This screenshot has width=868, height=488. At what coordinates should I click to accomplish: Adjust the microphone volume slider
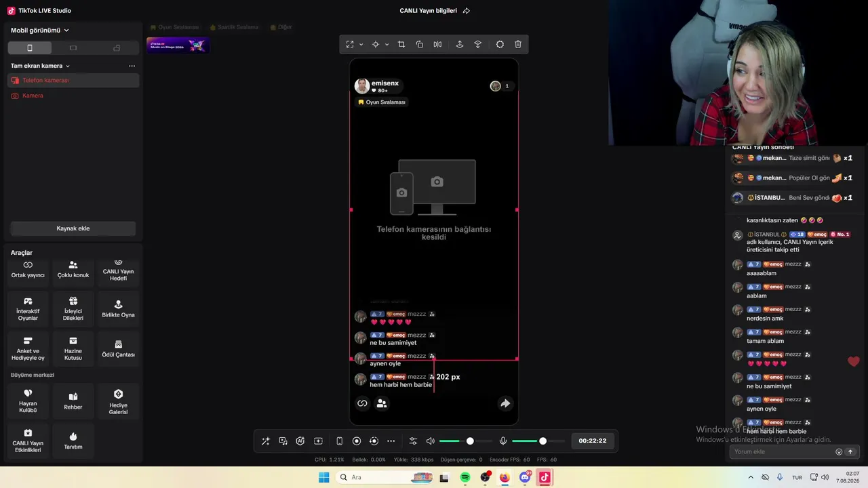coord(538,441)
